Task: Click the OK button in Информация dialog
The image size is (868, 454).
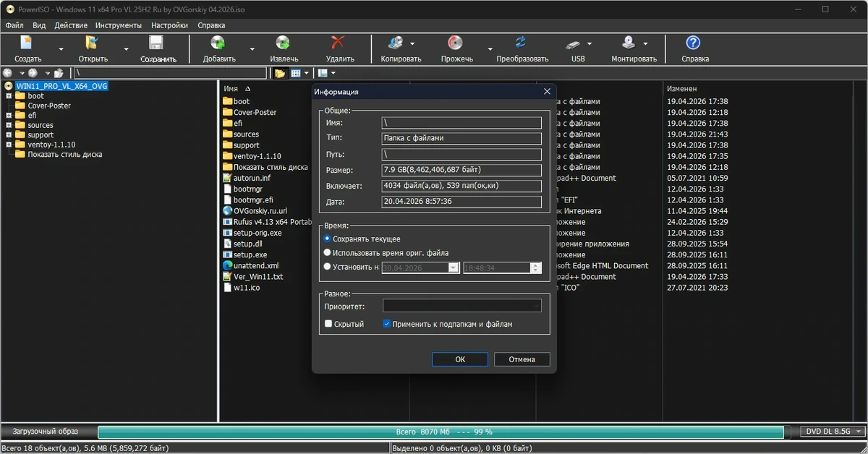Action: (460, 359)
